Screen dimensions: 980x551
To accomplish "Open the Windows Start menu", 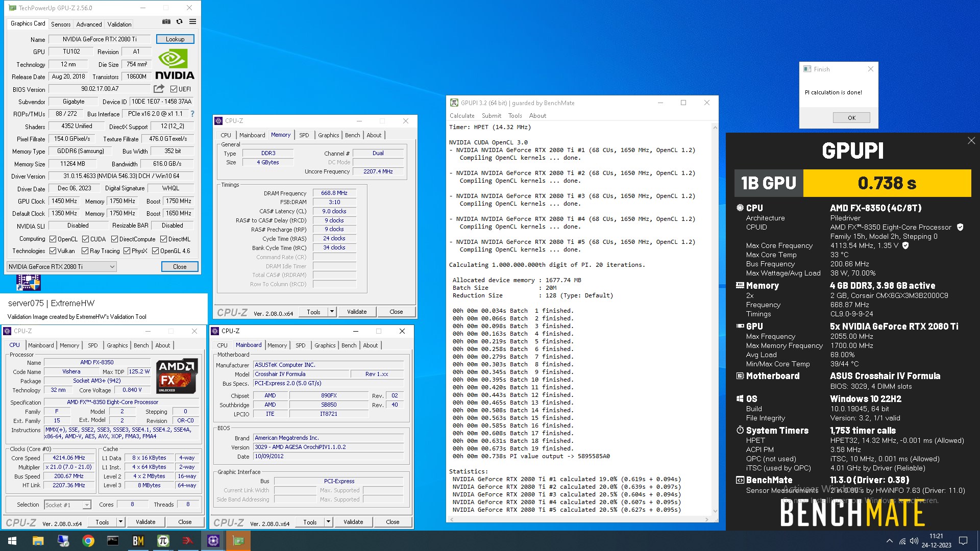I will [12, 541].
